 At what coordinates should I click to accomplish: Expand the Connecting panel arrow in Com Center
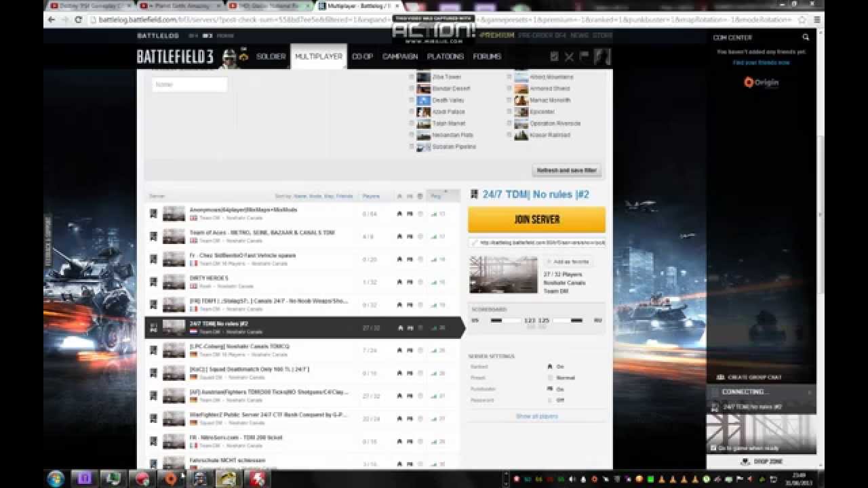[809, 392]
